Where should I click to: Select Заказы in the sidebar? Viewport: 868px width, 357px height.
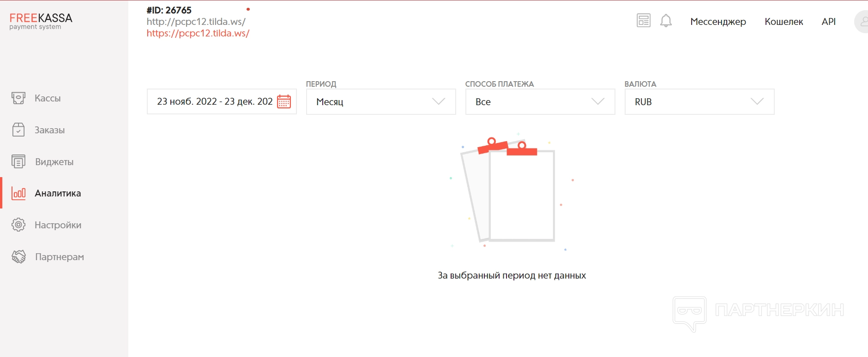tap(49, 130)
